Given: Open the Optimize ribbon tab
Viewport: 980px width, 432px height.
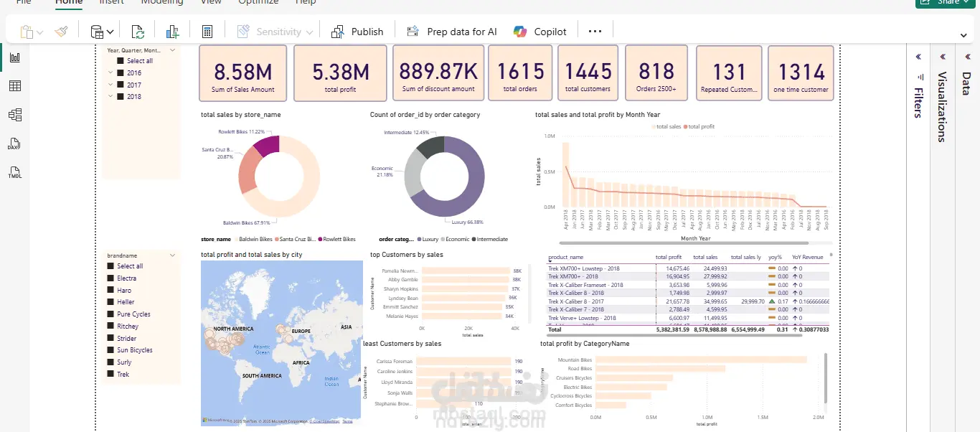Looking at the screenshot, I should tap(258, 2).
